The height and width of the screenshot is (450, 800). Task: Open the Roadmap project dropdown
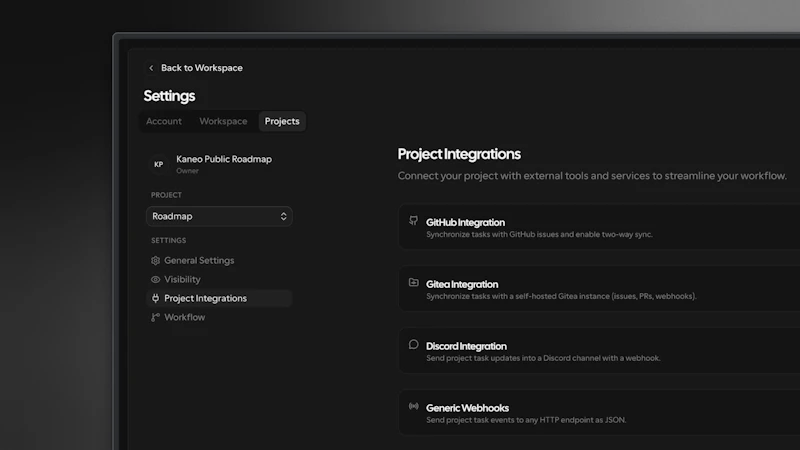(x=219, y=216)
